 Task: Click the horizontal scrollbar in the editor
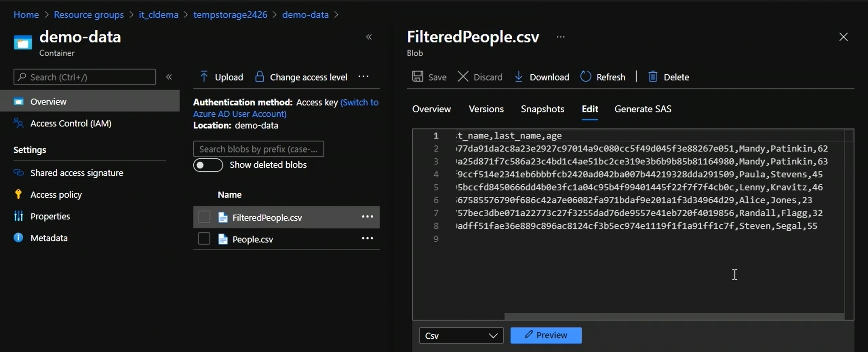point(674,316)
